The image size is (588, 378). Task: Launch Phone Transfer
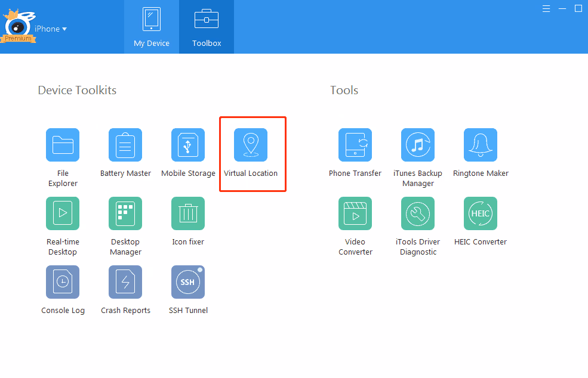click(355, 145)
